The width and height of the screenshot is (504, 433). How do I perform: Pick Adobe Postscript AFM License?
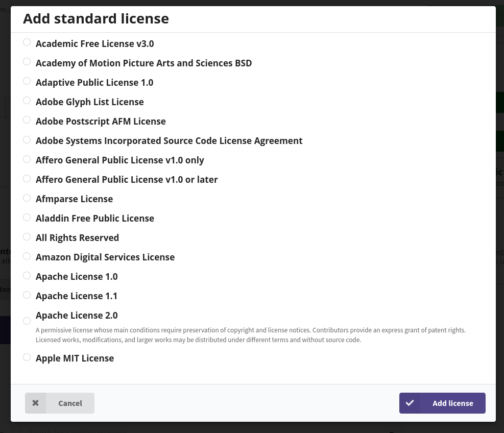(x=27, y=119)
